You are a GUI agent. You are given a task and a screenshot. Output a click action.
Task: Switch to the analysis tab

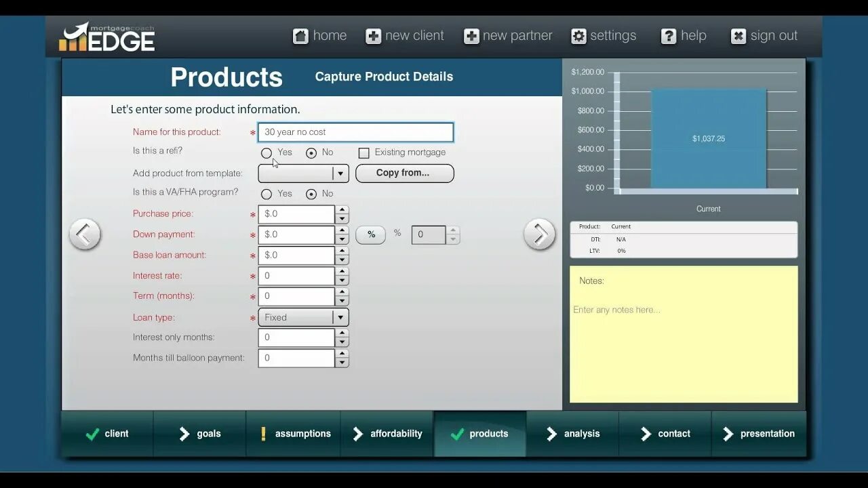pyautogui.click(x=573, y=434)
